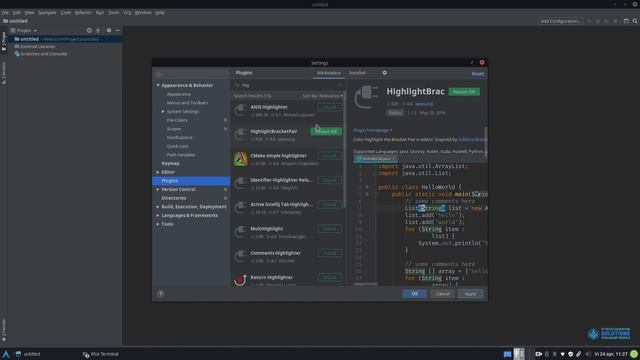Click the Apply button
Image resolution: width=640 pixels, height=360 pixels.
[x=470, y=293]
